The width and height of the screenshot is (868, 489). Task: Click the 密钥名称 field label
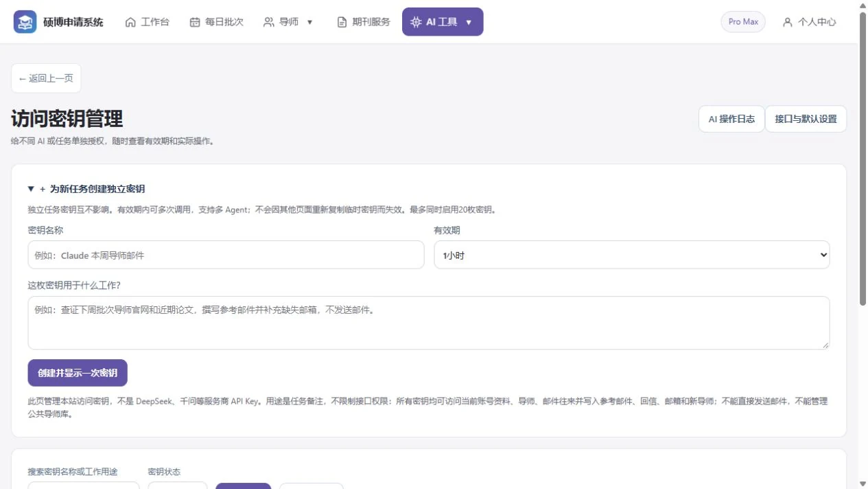45,231
